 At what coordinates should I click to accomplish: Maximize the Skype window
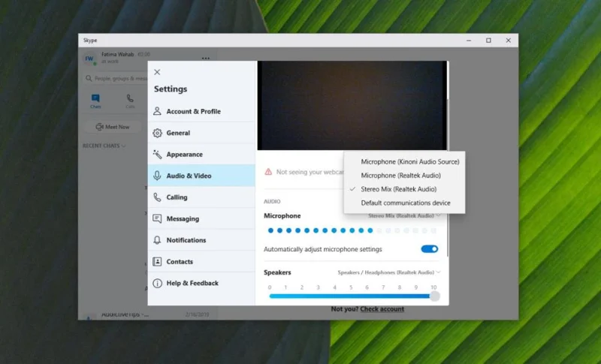[x=488, y=41]
